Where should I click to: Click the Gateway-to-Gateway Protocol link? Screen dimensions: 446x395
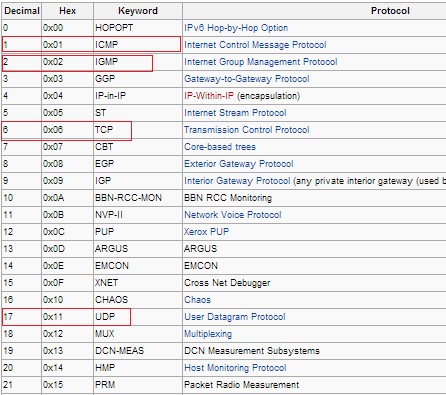click(247, 79)
